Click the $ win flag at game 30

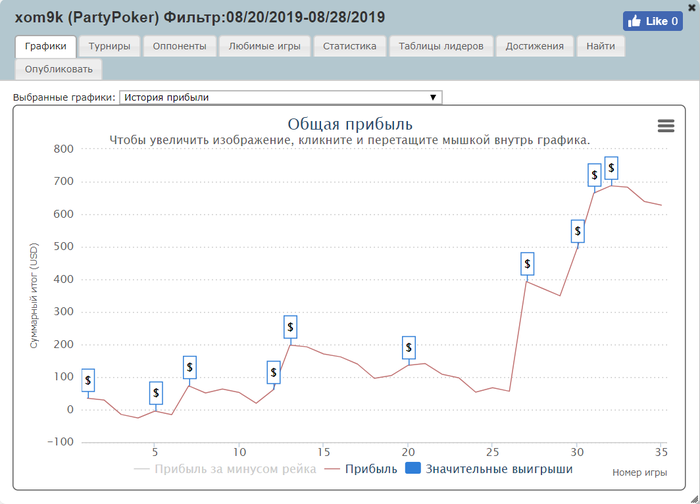pyautogui.click(x=578, y=231)
